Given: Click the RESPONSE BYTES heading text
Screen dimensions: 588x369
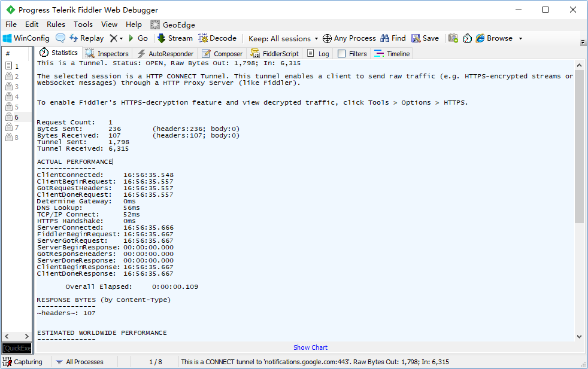Looking at the screenshot, I should click(x=104, y=300).
